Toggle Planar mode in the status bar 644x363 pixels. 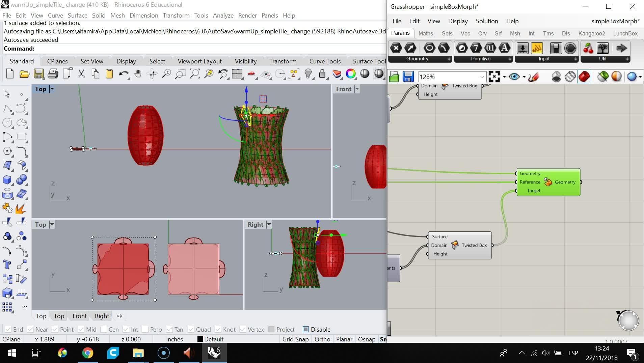click(344, 339)
